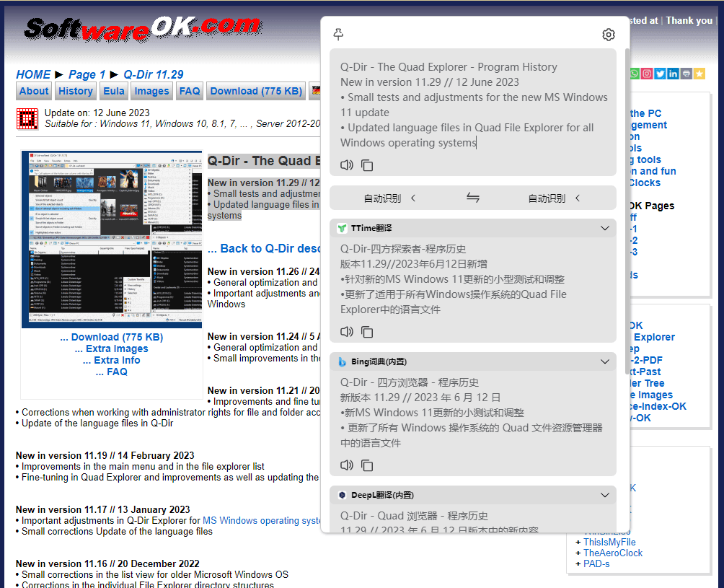Open the Extra Images link
The height and width of the screenshot is (588, 724).
pos(112,348)
